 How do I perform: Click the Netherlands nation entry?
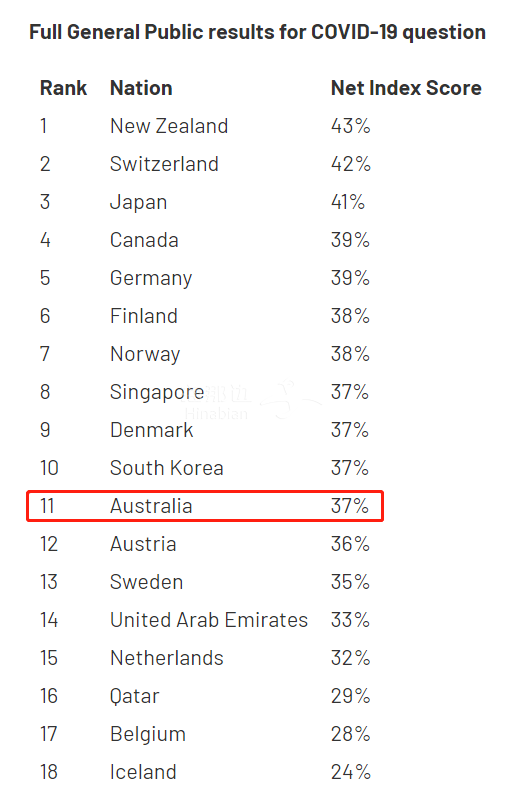pos(167,658)
